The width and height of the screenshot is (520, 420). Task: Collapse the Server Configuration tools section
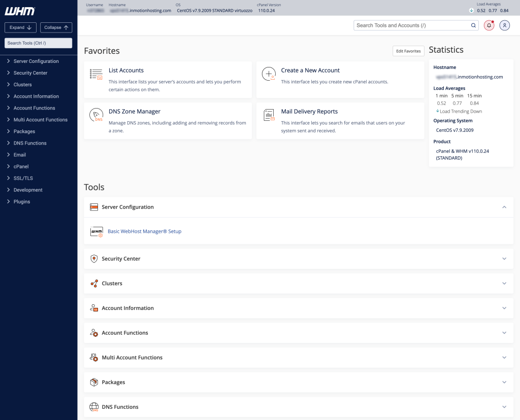pos(504,207)
